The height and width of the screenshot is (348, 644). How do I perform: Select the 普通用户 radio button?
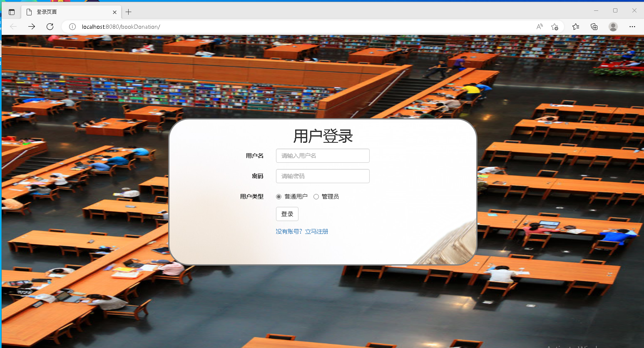pos(279,196)
